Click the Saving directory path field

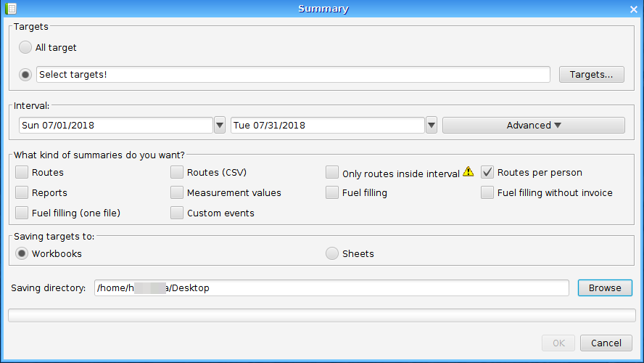coord(331,288)
